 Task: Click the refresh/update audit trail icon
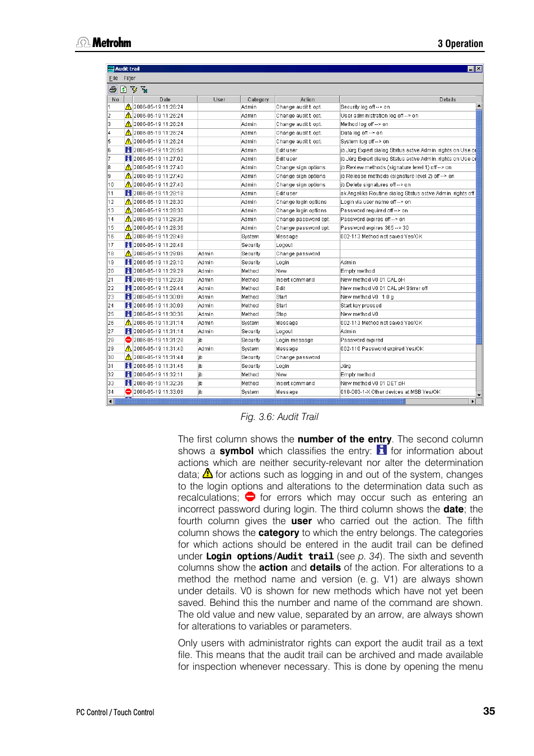pyautogui.click(x=124, y=89)
